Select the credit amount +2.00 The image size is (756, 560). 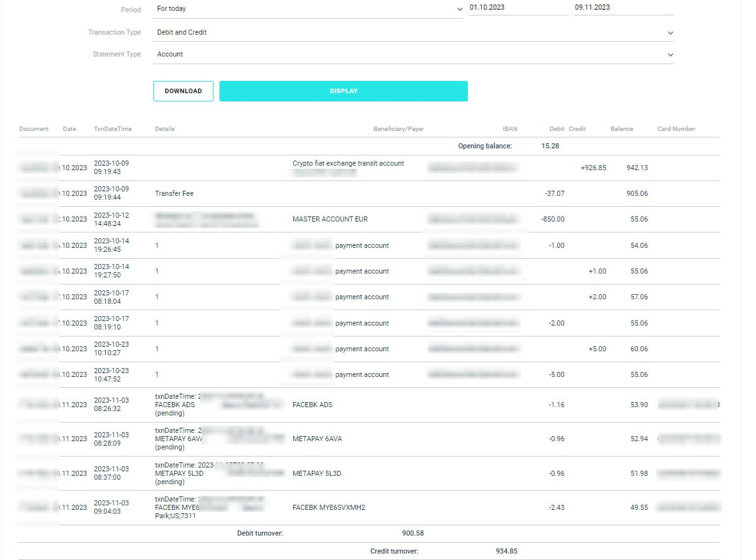[597, 297]
